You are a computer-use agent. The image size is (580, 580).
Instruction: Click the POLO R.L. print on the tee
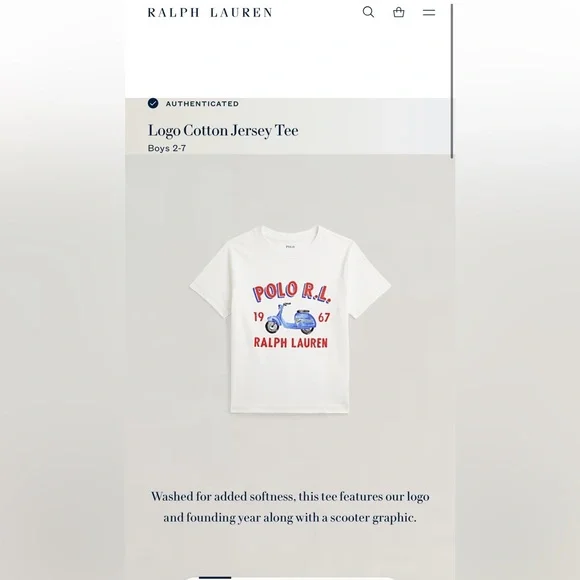click(291, 292)
